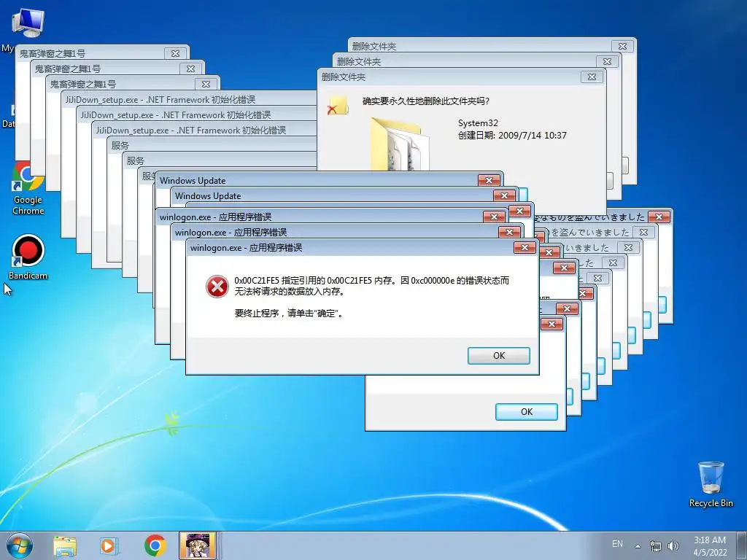
Task: Close the rearmost winlogon.exe error dialog
Action: coord(494,217)
